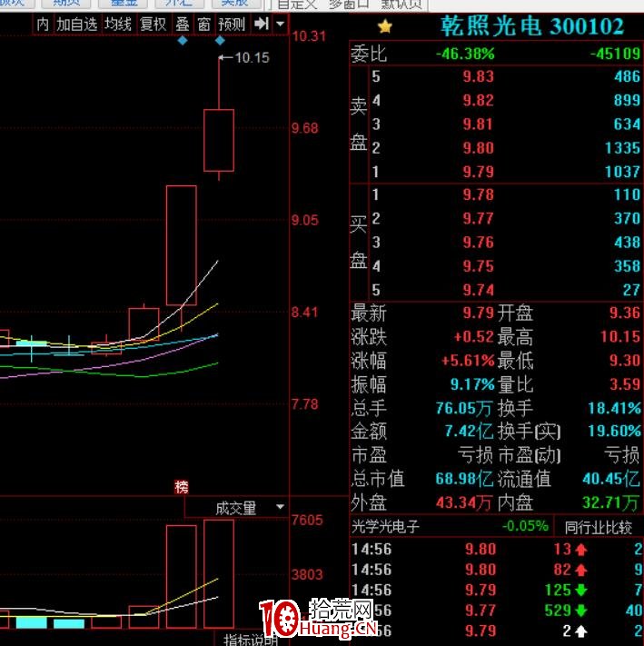Click the 外盘 value 43.34万
644x646 pixels.
(464, 502)
